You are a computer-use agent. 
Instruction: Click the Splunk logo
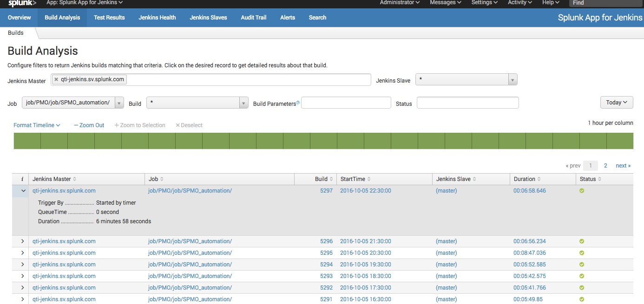22,3
